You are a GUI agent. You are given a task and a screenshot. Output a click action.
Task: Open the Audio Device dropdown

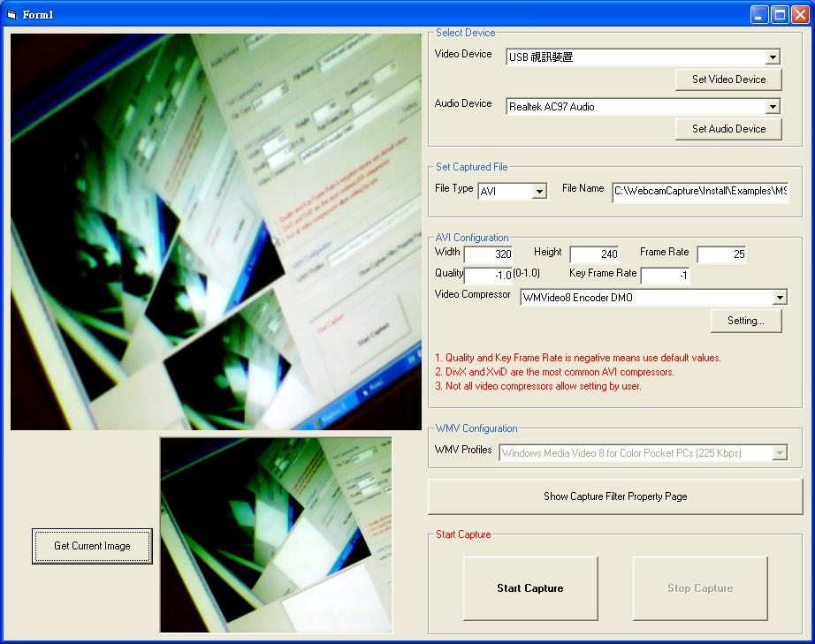[773, 107]
